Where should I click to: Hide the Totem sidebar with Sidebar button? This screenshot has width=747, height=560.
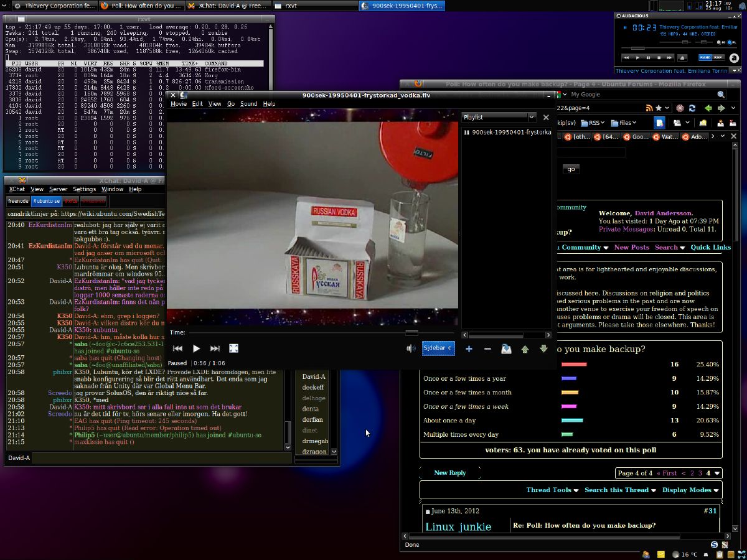(x=438, y=348)
